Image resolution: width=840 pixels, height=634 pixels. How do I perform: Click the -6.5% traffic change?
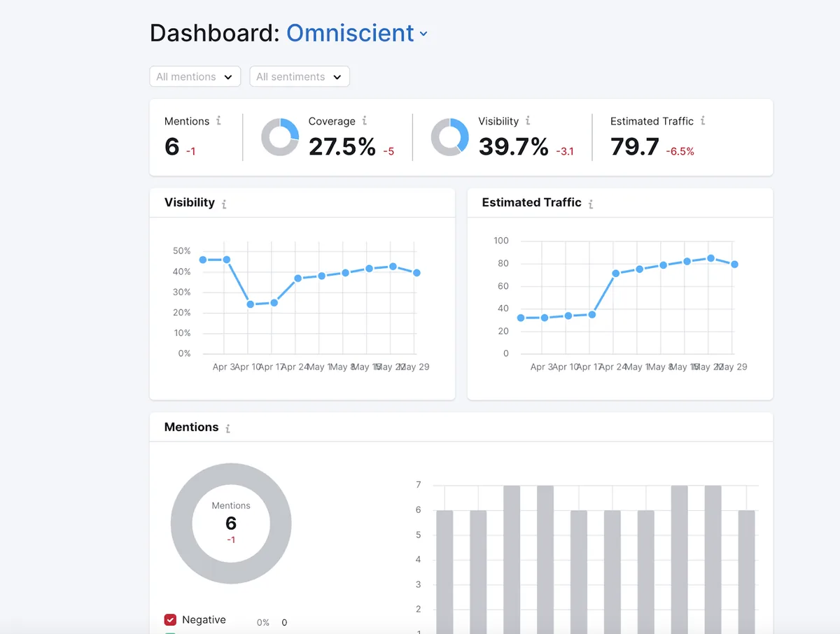680,151
